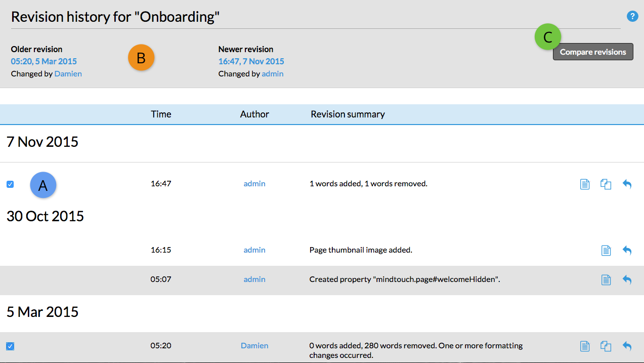This screenshot has width=644, height=363.
Task: Click the Compare revisions button
Action: click(593, 52)
